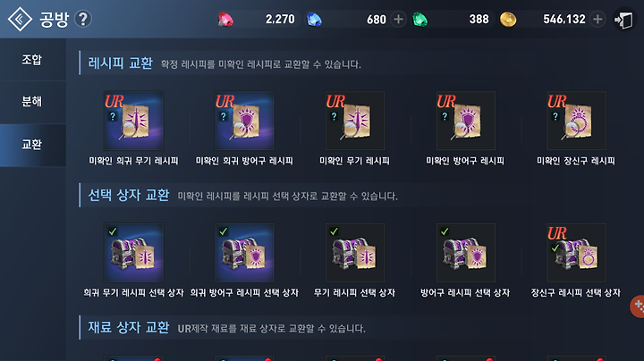Add more blue diamonds with plus button
Viewport: 644px width, 361px height.
(398, 19)
